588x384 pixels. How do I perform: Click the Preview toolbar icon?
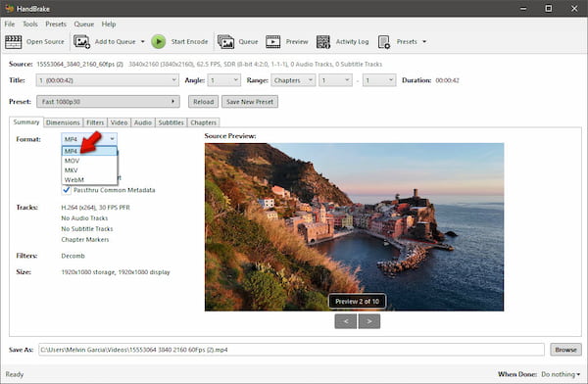tap(273, 41)
